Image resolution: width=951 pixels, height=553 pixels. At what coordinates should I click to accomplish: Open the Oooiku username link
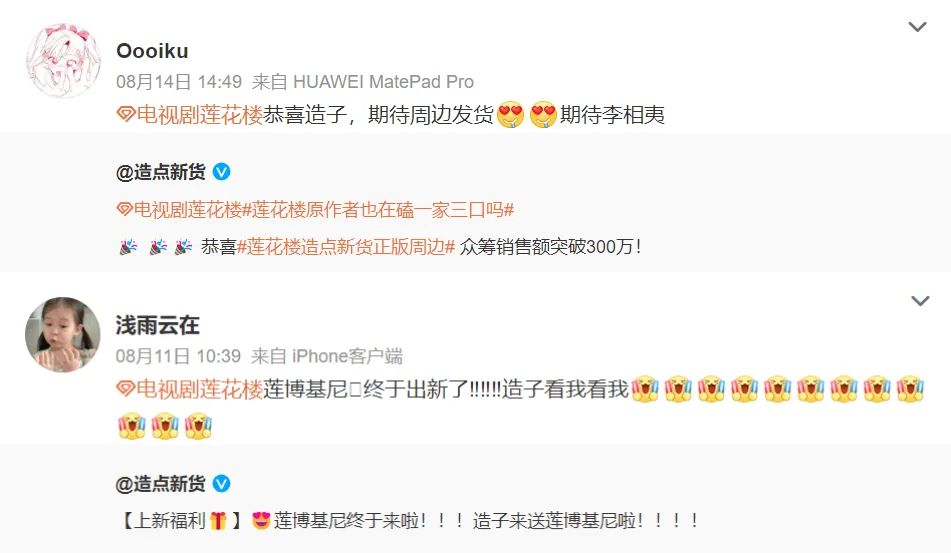pyautogui.click(x=152, y=51)
